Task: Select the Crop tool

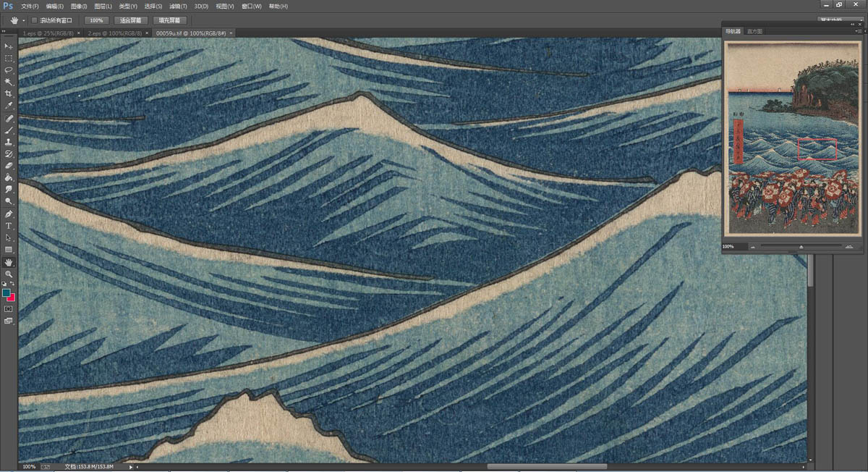Action: (x=9, y=93)
